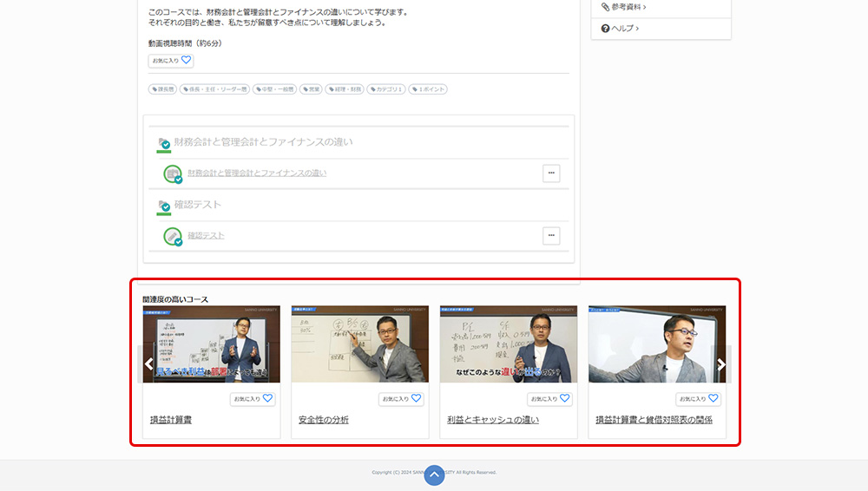
Task: Show previous related courses with left arrow
Action: tap(148, 364)
